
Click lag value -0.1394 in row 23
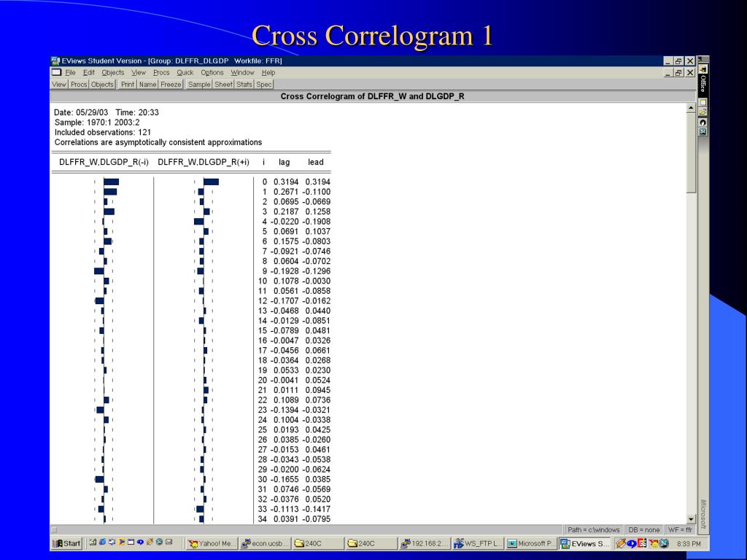[285, 410]
